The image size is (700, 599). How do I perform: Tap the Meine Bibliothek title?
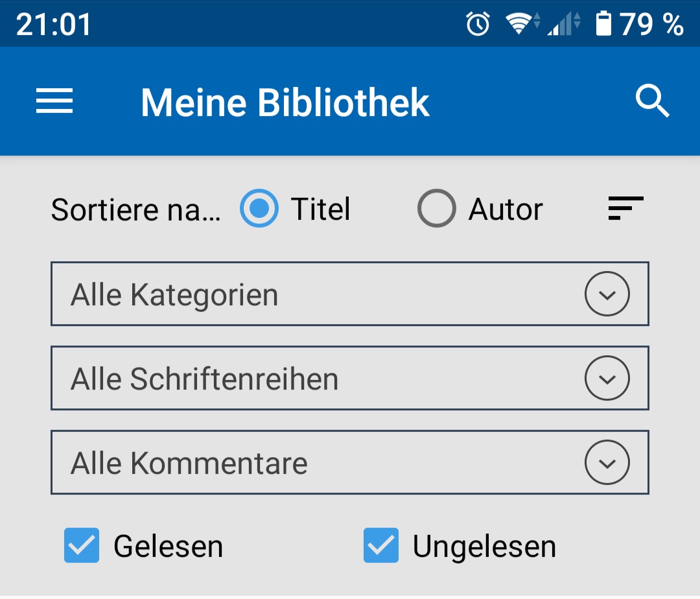click(285, 102)
